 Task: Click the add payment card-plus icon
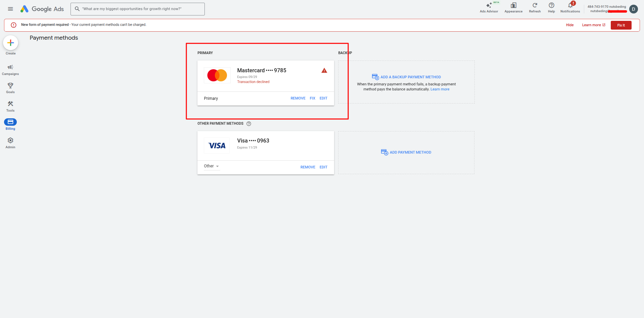point(384,152)
